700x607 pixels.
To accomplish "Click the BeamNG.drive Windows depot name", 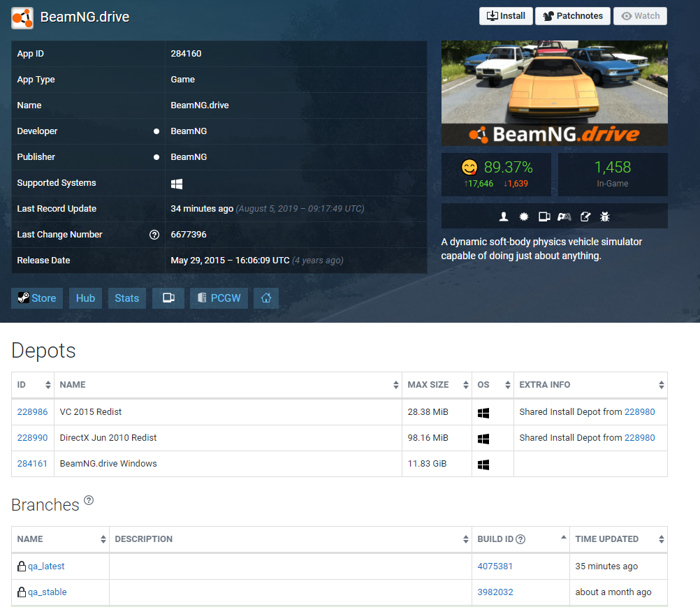I will (108, 464).
